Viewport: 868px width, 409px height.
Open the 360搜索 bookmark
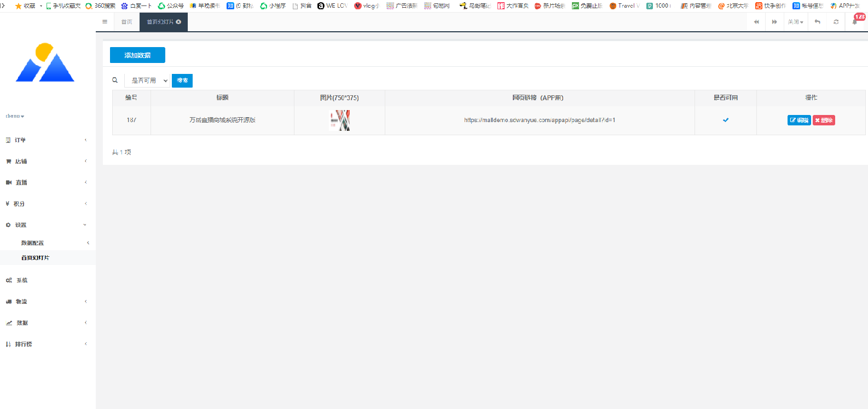(x=101, y=5)
